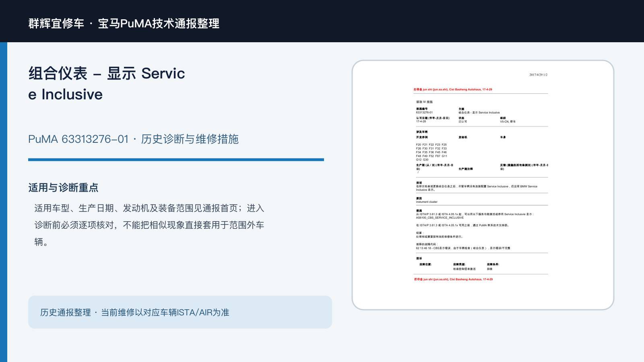
Task: Select the 适用与诊断重点 section heading
Action: point(63,187)
